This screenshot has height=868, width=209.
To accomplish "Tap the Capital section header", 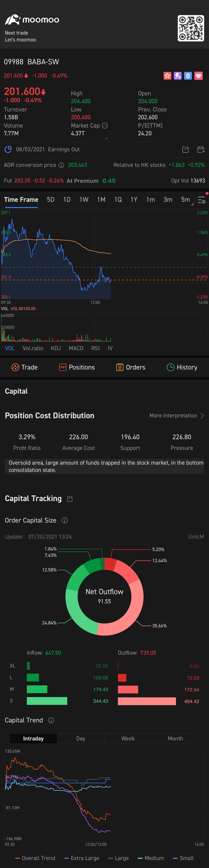I will (x=16, y=391).
